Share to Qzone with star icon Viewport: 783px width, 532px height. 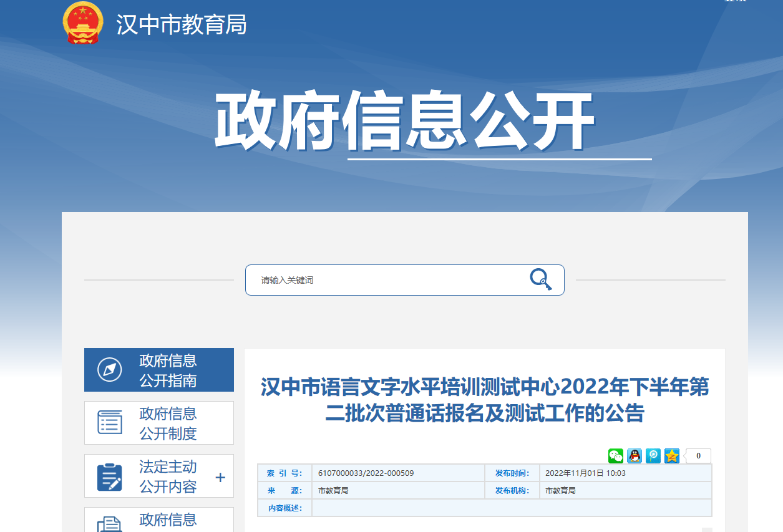pos(672,456)
